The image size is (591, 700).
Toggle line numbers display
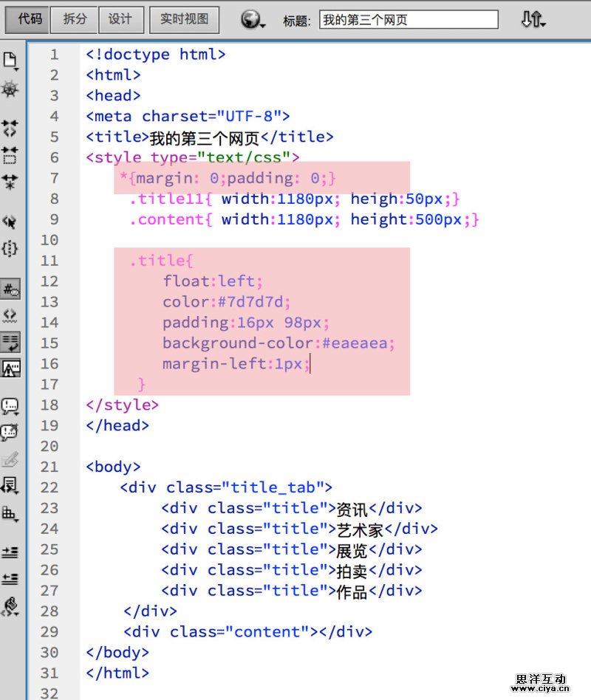coord(10,289)
